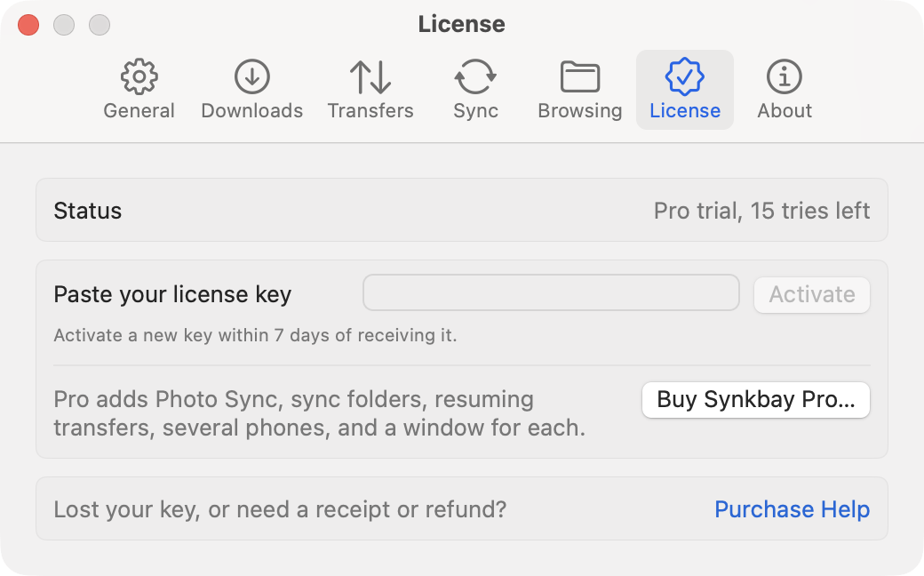924x576 pixels.
Task: Show the Browsing preferences tab
Action: click(x=580, y=90)
